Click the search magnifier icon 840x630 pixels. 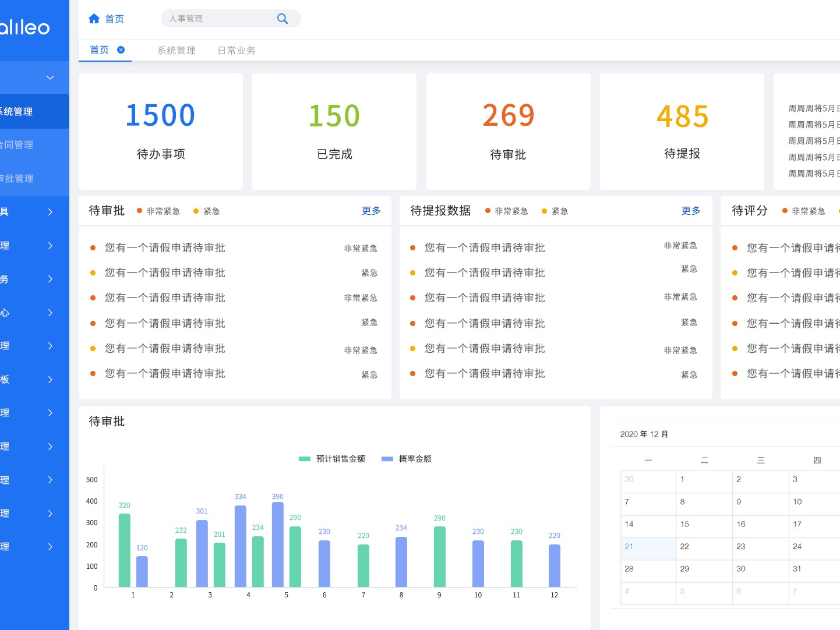pyautogui.click(x=282, y=18)
